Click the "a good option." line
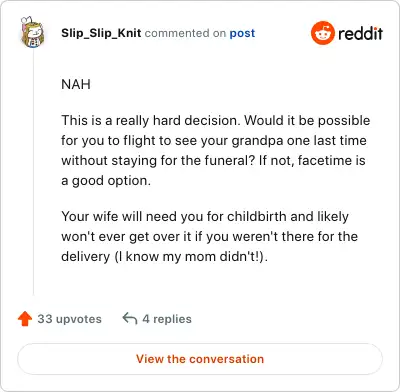The height and width of the screenshot is (392, 400). [106, 181]
